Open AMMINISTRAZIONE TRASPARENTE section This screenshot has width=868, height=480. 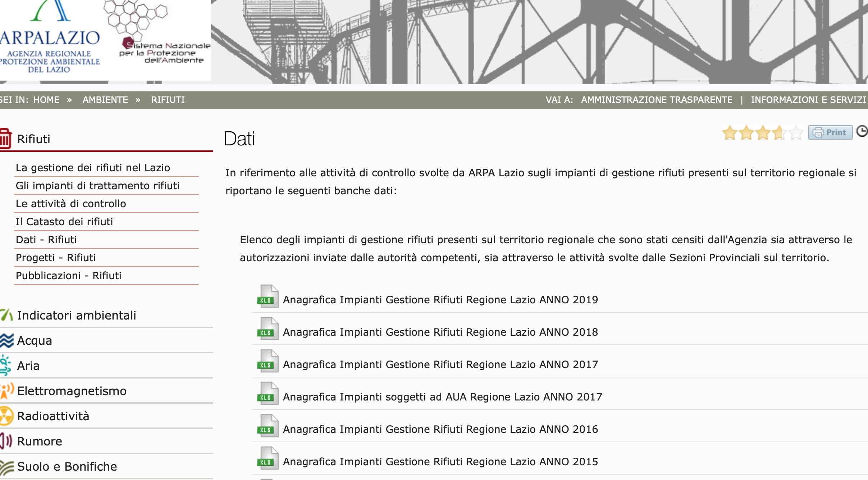point(657,100)
